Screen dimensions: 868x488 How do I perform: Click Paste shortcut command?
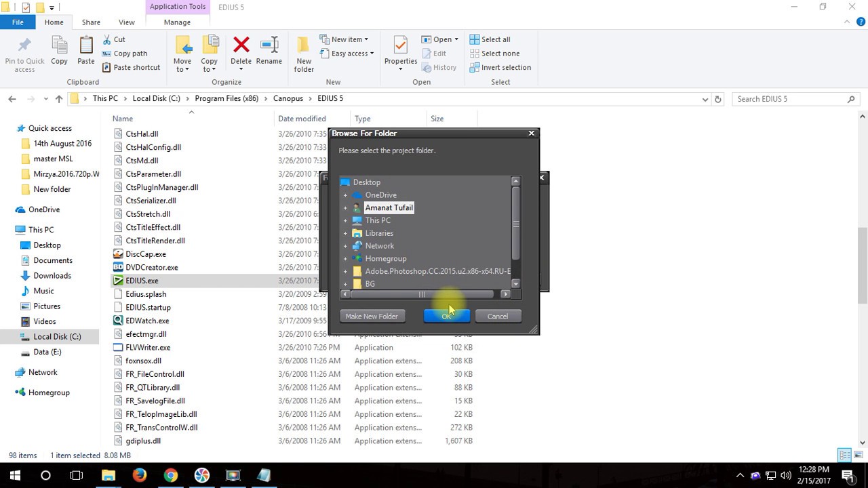(132, 67)
